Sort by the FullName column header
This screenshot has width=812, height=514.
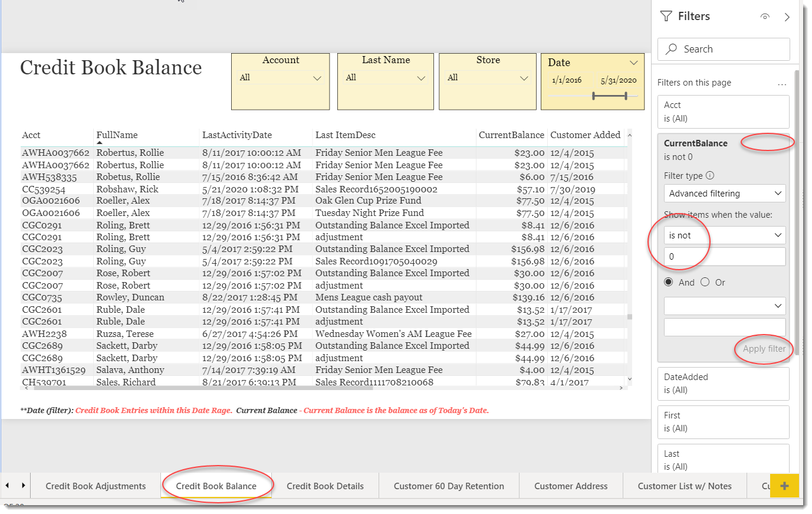click(x=117, y=135)
